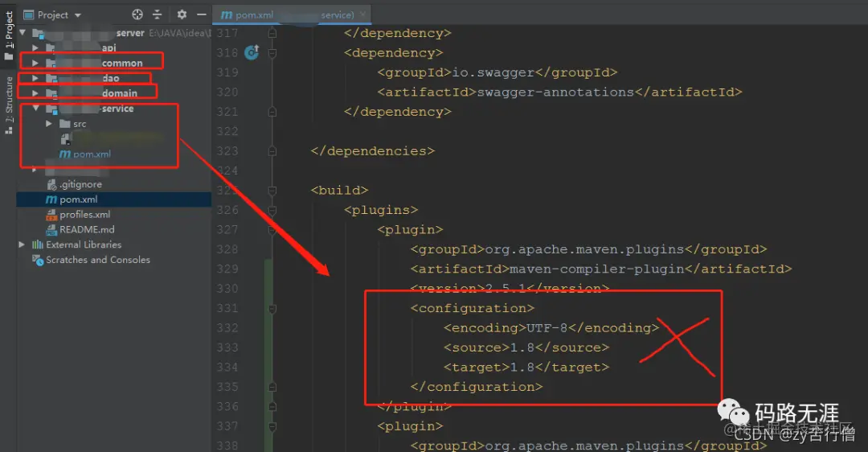This screenshot has width=868, height=452.
Task: Click the fold marker on line 323
Action: coord(272,150)
